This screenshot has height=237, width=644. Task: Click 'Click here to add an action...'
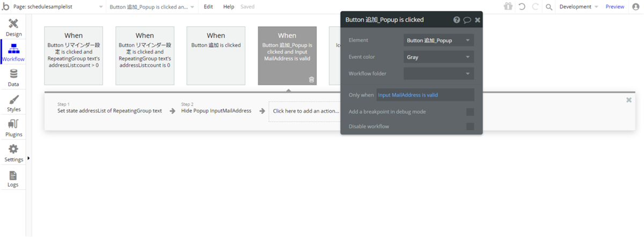(x=306, y=111)
